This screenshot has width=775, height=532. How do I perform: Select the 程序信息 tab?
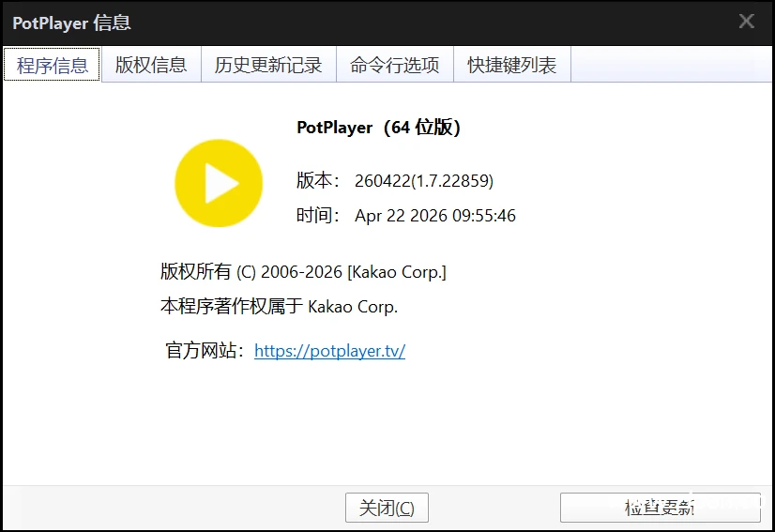click(52, 65)
